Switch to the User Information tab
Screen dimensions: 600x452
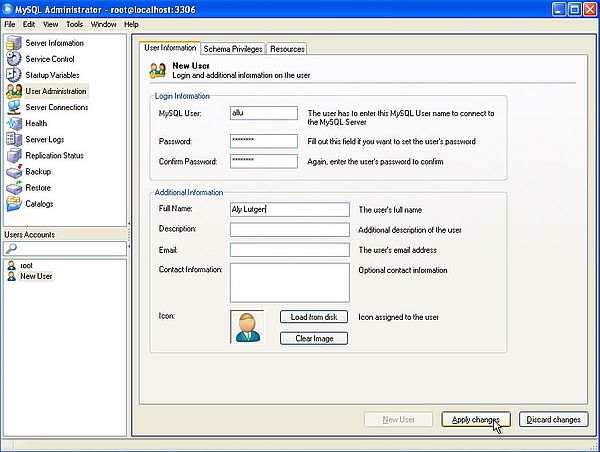click(x=170, y=48)
